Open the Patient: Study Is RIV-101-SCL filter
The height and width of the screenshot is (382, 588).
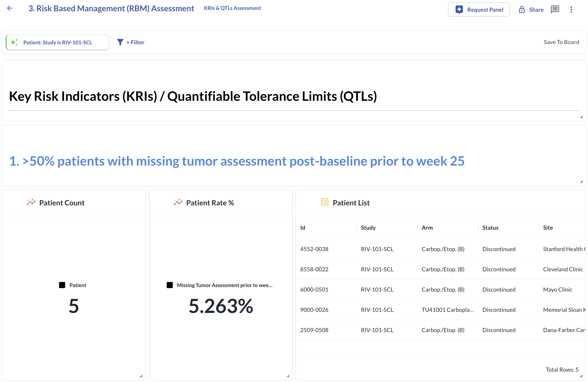pos(58,43)
